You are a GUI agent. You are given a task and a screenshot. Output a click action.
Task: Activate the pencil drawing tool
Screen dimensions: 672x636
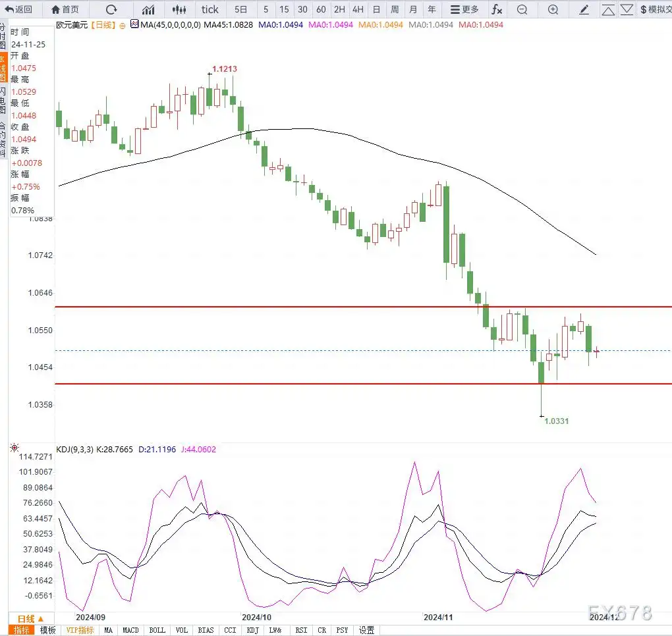[x=584, y=9]
